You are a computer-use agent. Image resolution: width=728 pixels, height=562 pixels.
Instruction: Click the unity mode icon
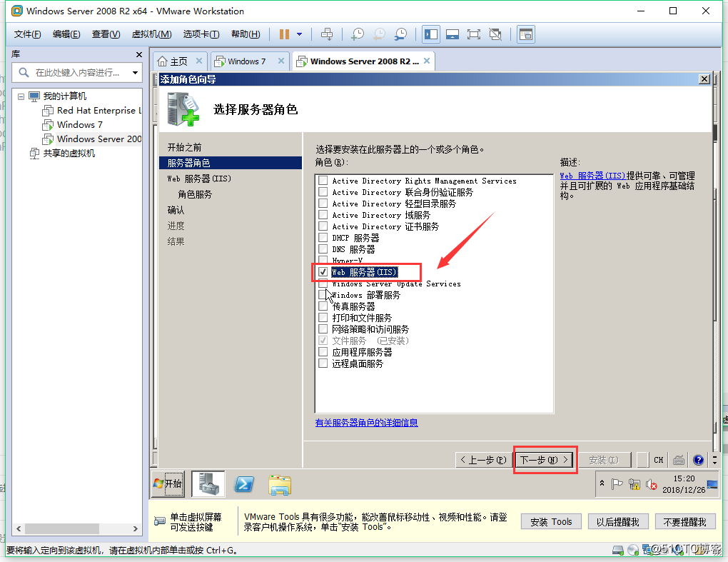click(495, 34)
